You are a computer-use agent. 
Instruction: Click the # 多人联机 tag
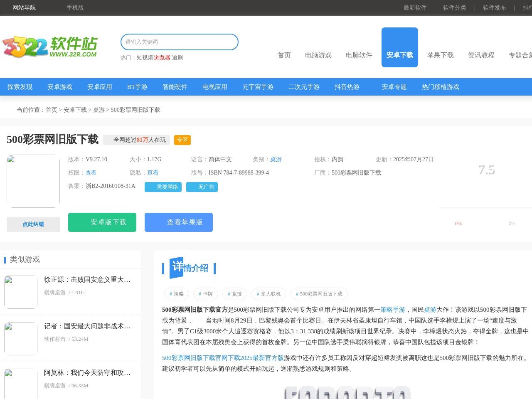[x=269, y=294]
